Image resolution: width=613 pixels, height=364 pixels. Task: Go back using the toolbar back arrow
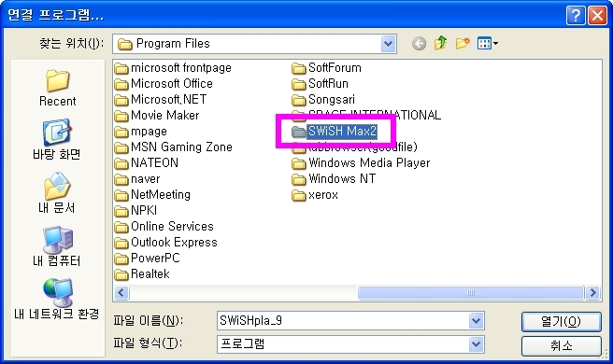point(419,43)
